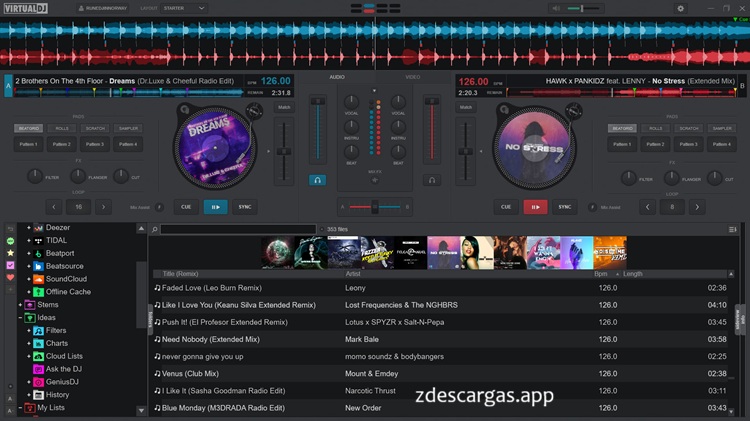
Task: Open the History folder icon
Action: (x=38, y=395)
